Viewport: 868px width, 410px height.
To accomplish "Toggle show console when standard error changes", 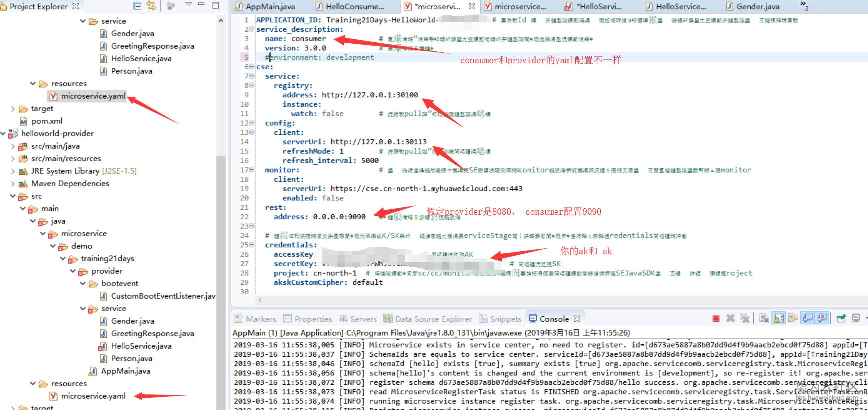I will click(x=822, y=318).
